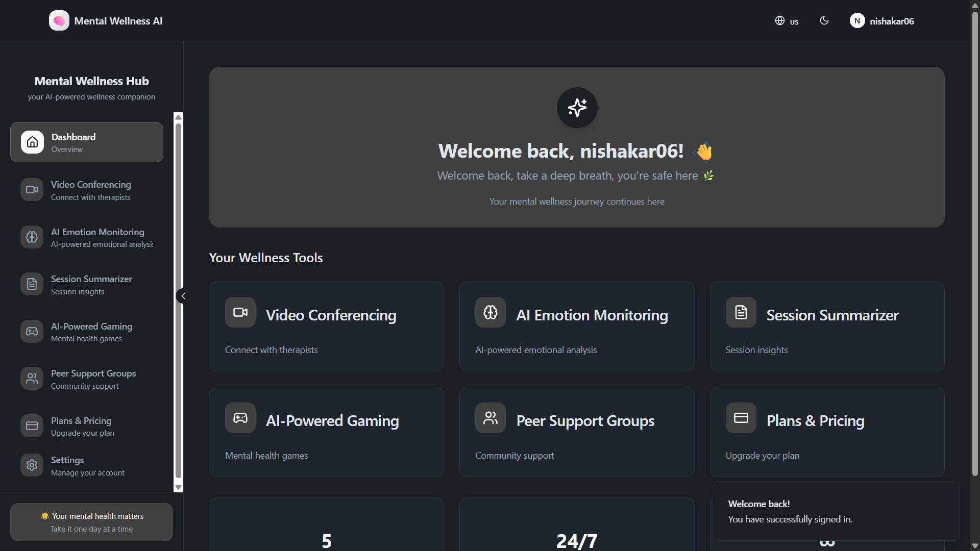
Task: Click the Session Summarizer sidebar document icon
Action: click(x=32, y=284)
